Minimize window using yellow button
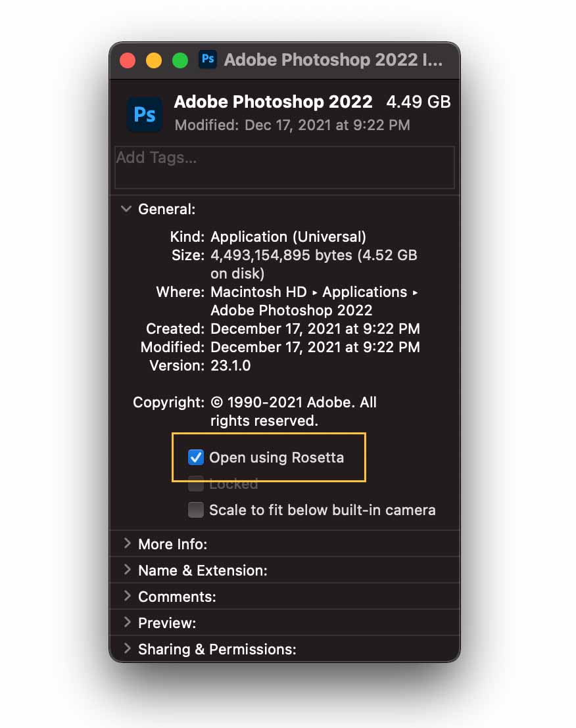The image size is (576, 728). coord(154,60)
